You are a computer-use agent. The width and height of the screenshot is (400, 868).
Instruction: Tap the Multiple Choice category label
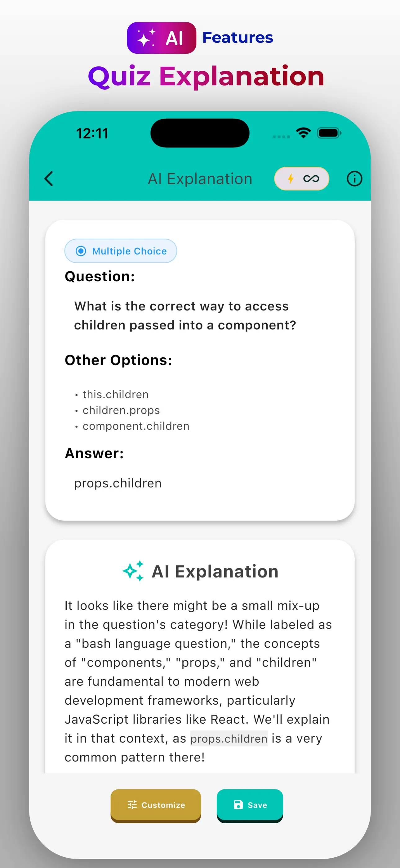tap(129, 251)
